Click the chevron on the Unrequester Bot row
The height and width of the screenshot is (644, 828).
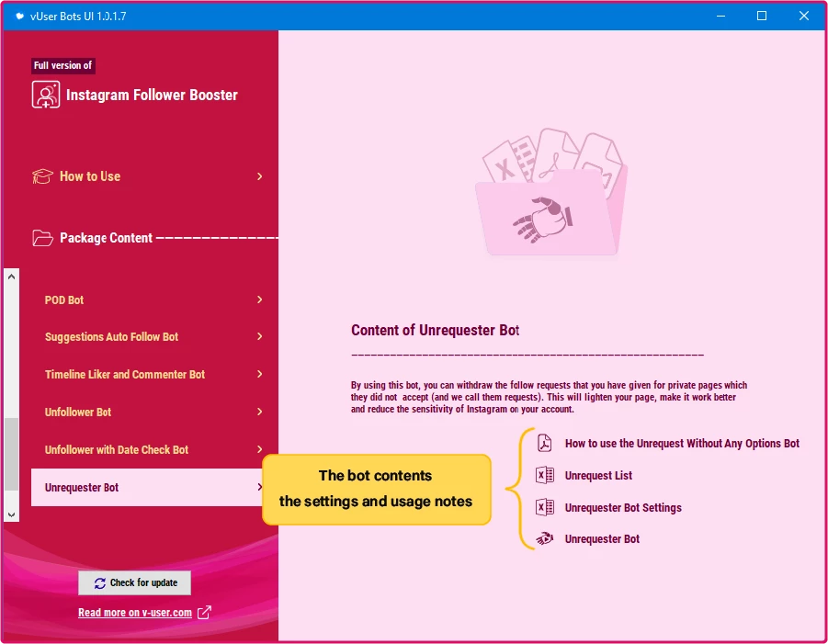259,487
